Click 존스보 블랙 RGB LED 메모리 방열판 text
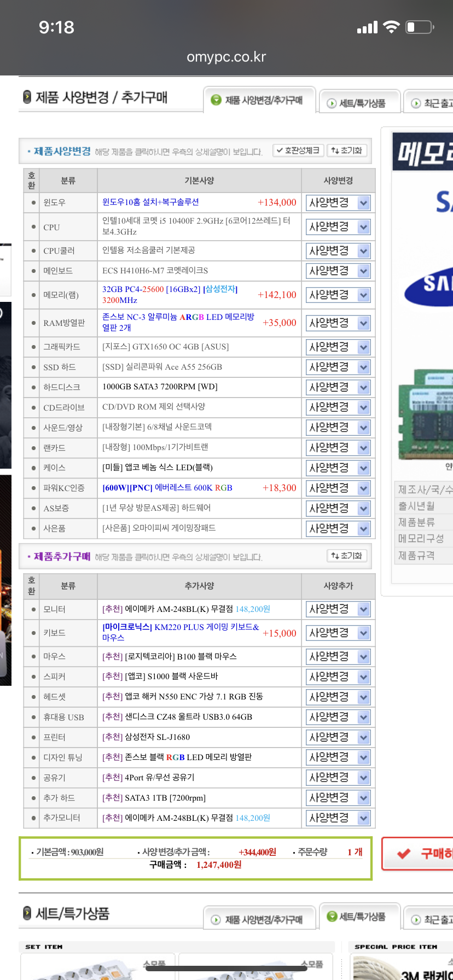This screenshot has height=980, width=453. [x=177, y=757]
